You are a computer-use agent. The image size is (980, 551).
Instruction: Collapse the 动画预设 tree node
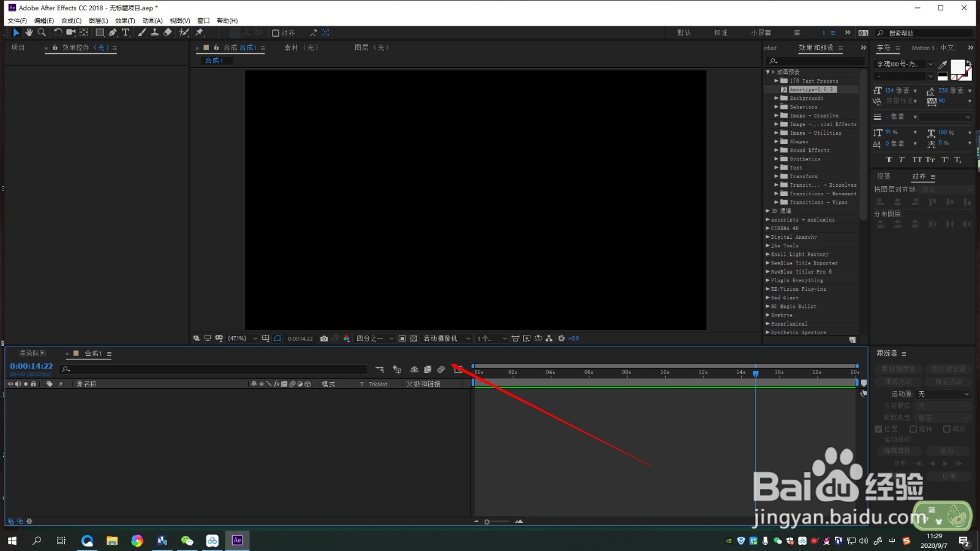pyautogui.click(x=767, y=72)
